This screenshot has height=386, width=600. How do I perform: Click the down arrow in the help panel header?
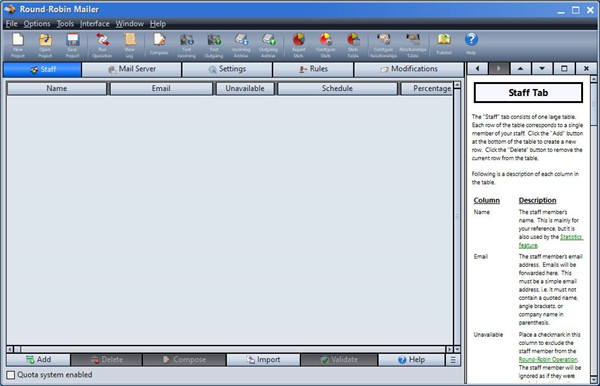click(x=542, y=69)
